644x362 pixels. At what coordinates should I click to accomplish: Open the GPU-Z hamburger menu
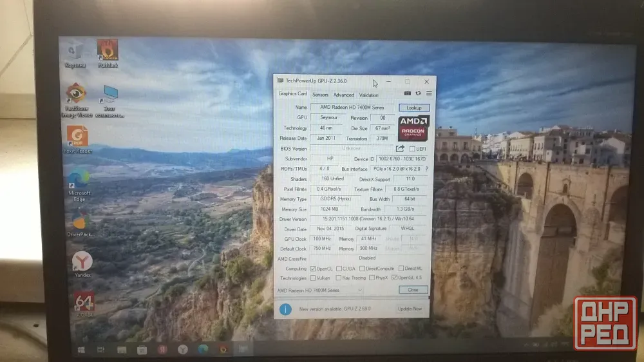(x=429, y=93)
